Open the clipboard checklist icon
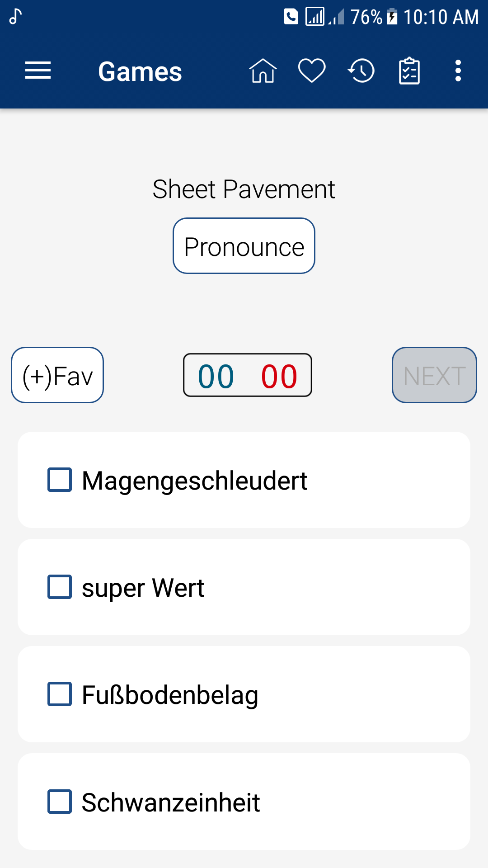Viewport: 488px width, 868px height. coord(409,71)
